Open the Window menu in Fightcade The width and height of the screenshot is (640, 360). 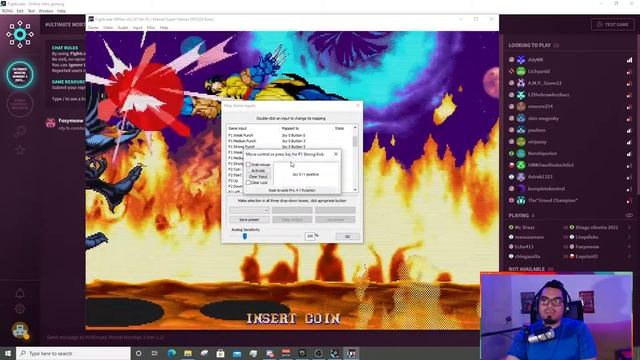(x=45, y=11)
